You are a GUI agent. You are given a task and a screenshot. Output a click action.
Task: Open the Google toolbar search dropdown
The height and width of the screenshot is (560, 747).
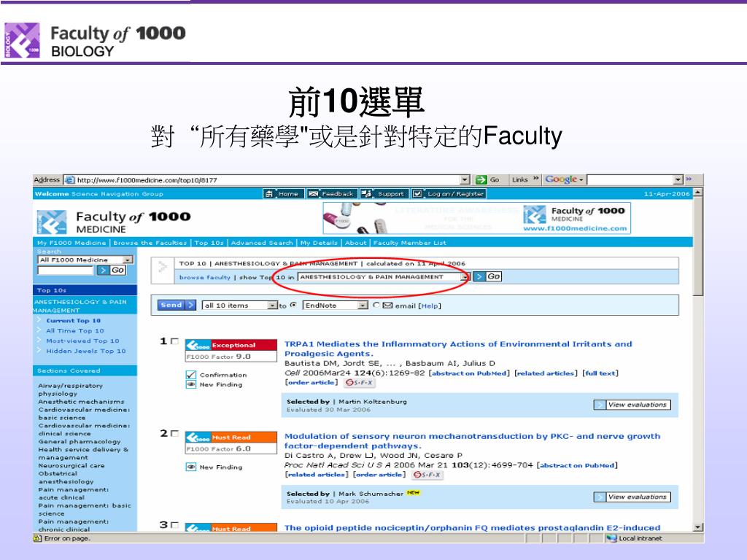pyautogui.click(x=679, y=179)
